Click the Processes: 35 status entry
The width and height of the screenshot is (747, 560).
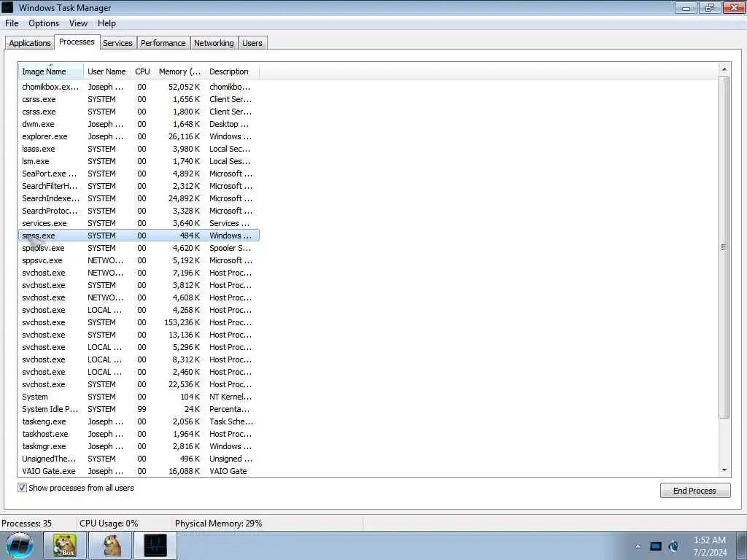pyautogui.click(x=27, y=524)
